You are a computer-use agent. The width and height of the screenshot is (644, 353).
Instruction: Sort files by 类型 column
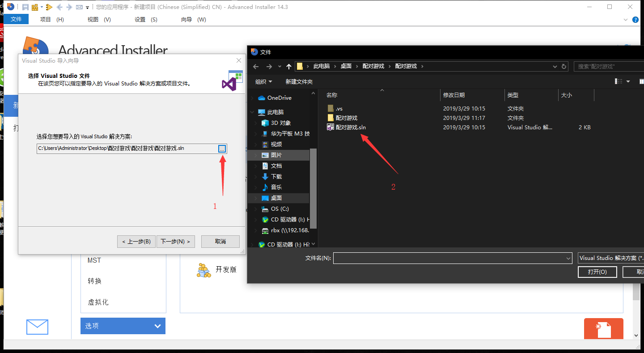pyautogui.click(x=513, y=95)
